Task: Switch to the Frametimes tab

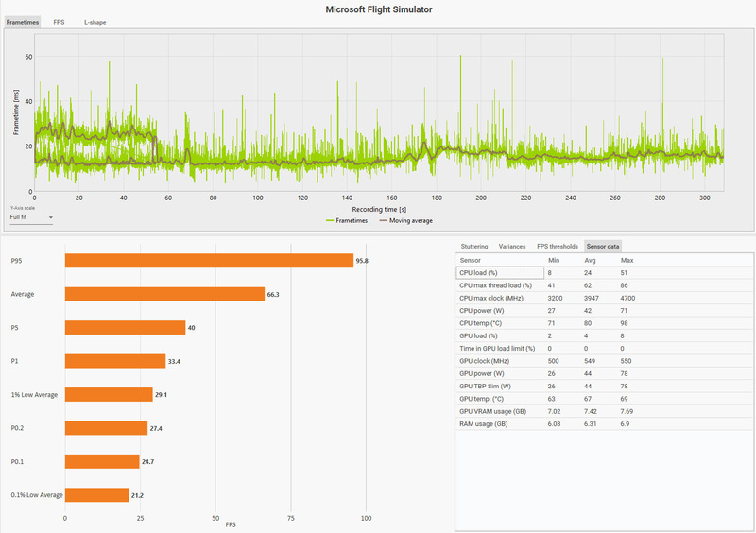Action: coord(23,22)
